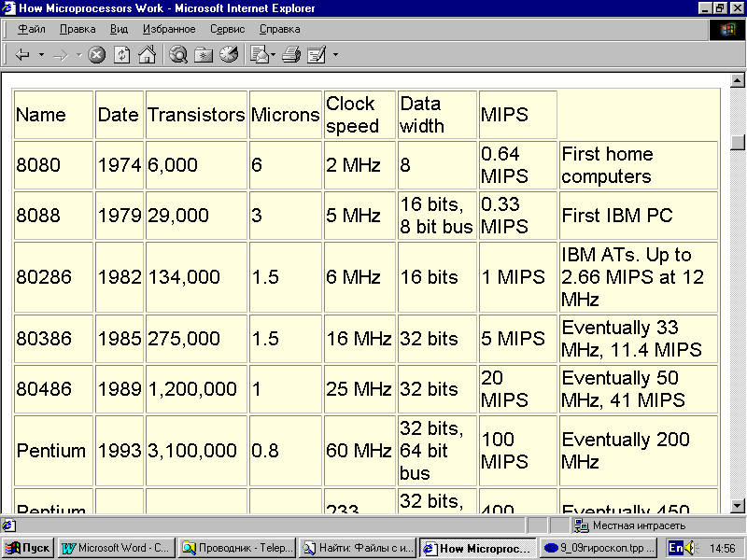Viewport: 747px width, 560px height.
Task: Click the 1,200,000 transistors cell
Action: 196,389
